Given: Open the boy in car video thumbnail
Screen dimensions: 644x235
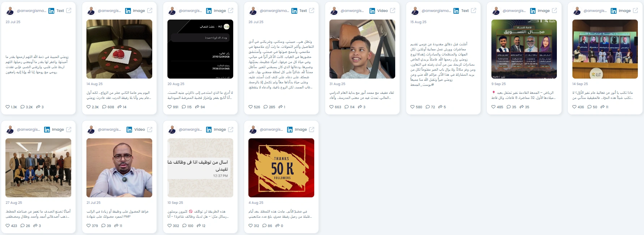Looking at the screenshot, I should (x=362, y=49).
